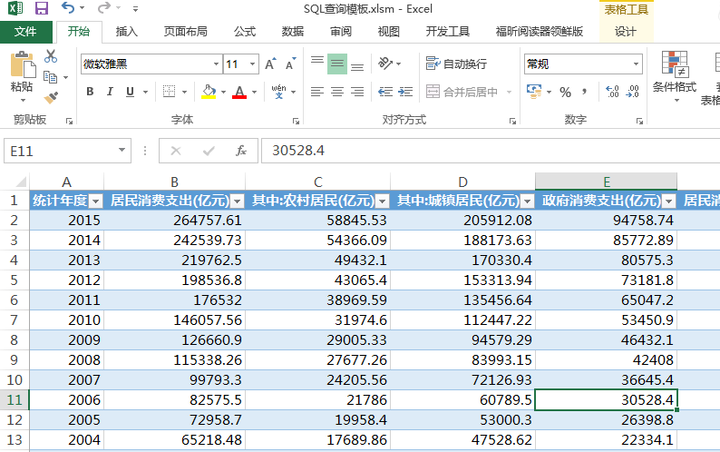The width and height of the screenshot is (720, 452).
Task: Click the Save icon in quick access toolbar
Action: [41, 8]
